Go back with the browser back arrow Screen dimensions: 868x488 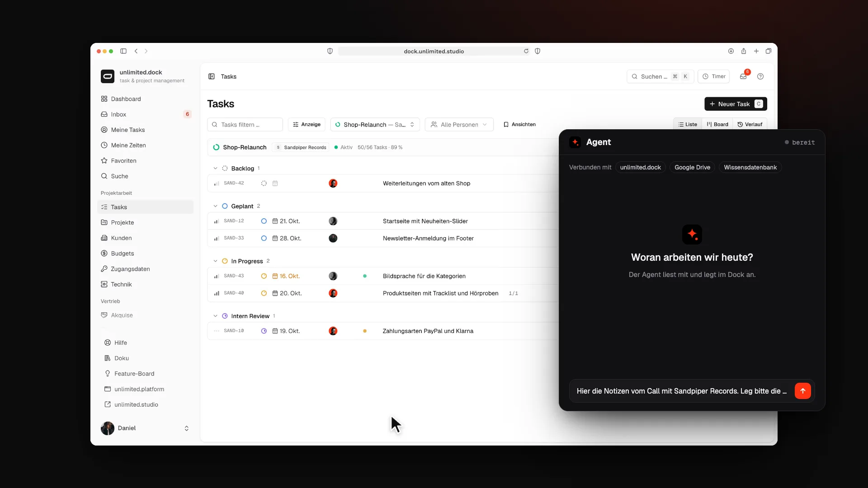pos(136,51)
